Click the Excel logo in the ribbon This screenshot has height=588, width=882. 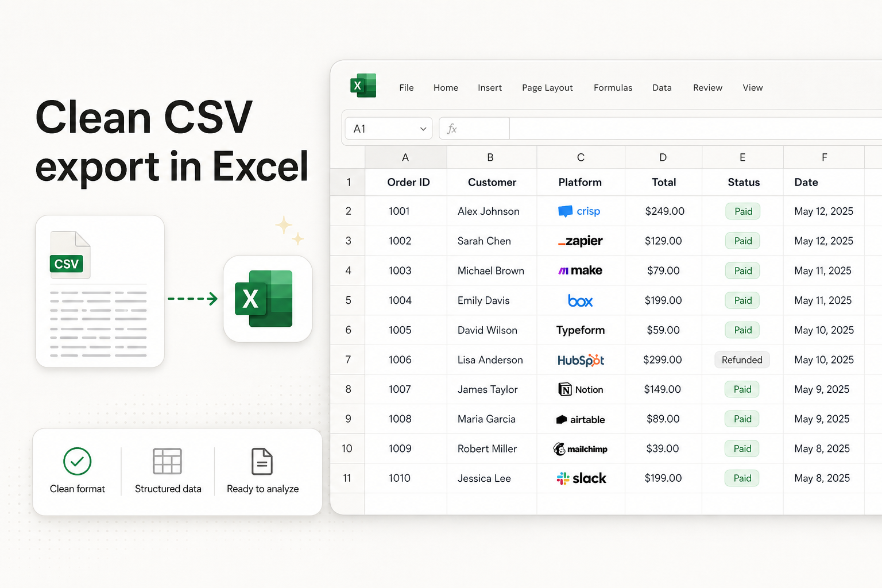pos(363,86)
